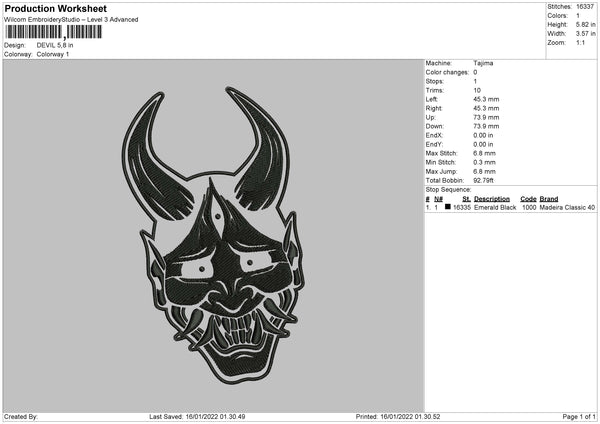This screenshot has width=600, height=424.
Task: Select the Emerald Black thread description
Action: pos(494,207)
